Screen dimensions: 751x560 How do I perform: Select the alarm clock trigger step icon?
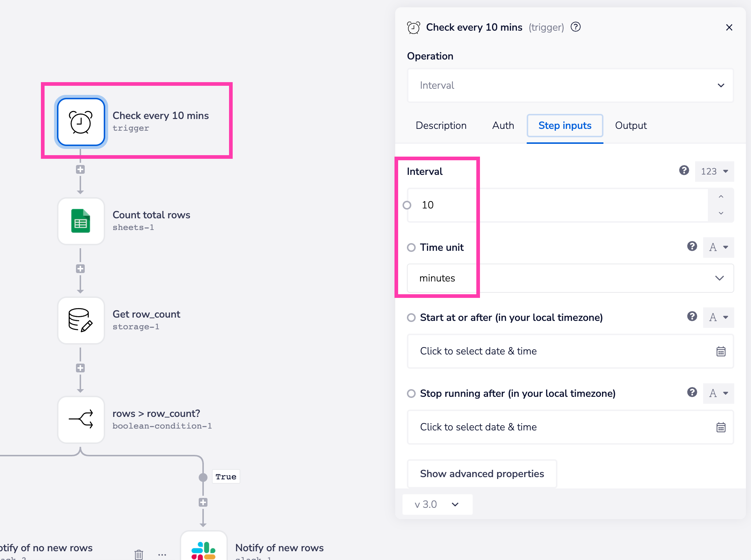point(81,122)
